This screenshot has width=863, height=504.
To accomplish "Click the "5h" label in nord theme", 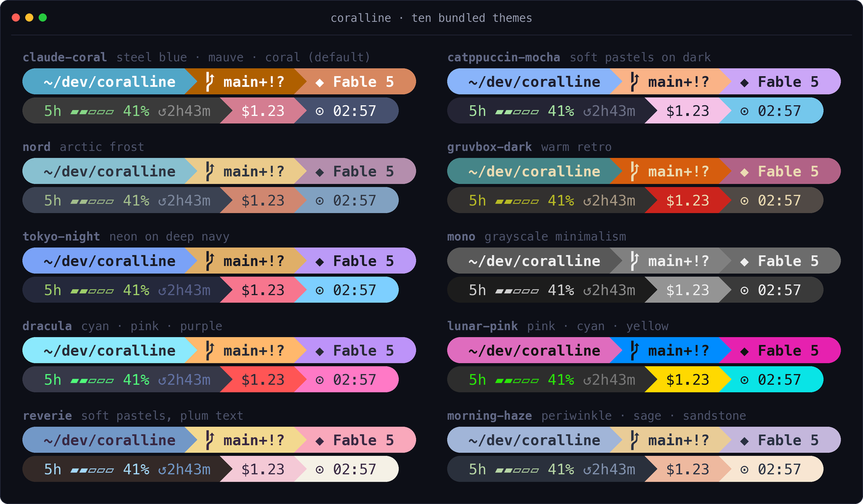I will click(53, 200).
